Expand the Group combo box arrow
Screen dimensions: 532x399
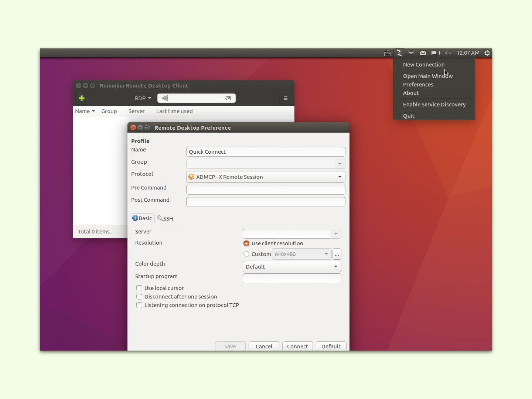click(x=340, y=164)
